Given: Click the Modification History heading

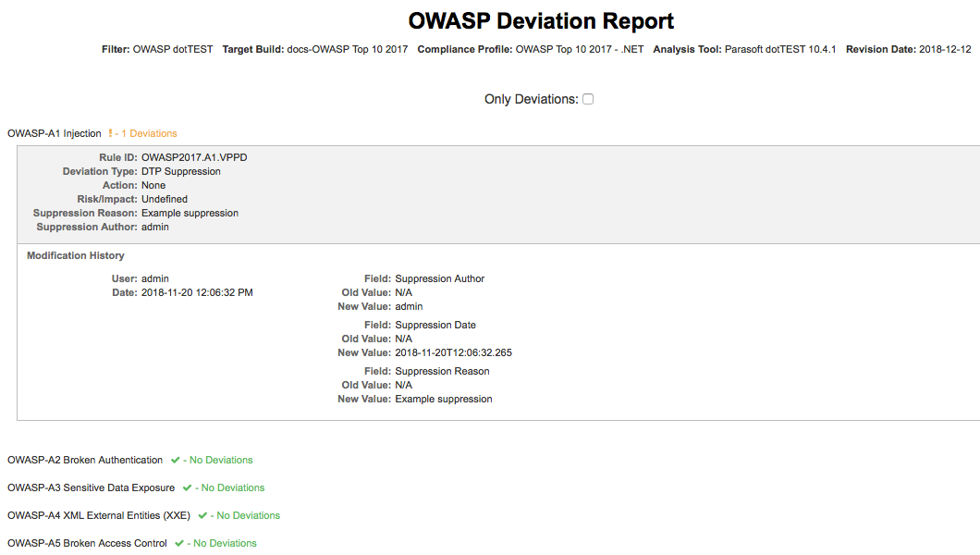Looking at the screenshot, I should (76, 255).
